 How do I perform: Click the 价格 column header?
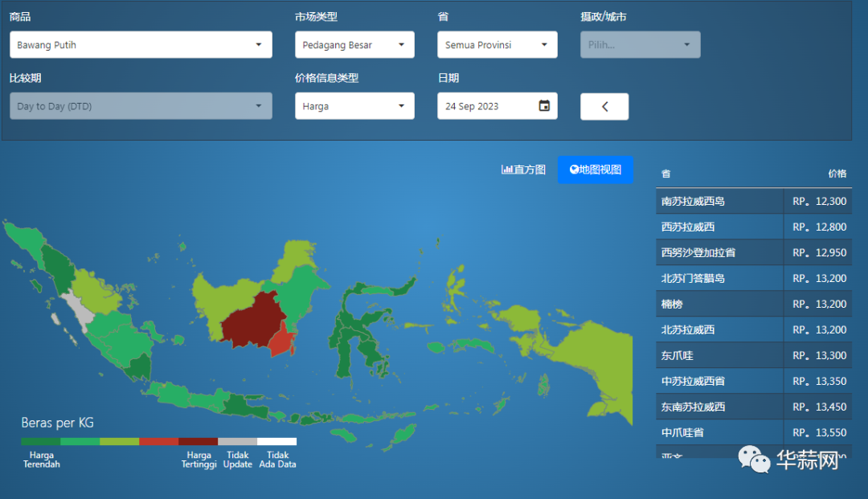[837, 174]
